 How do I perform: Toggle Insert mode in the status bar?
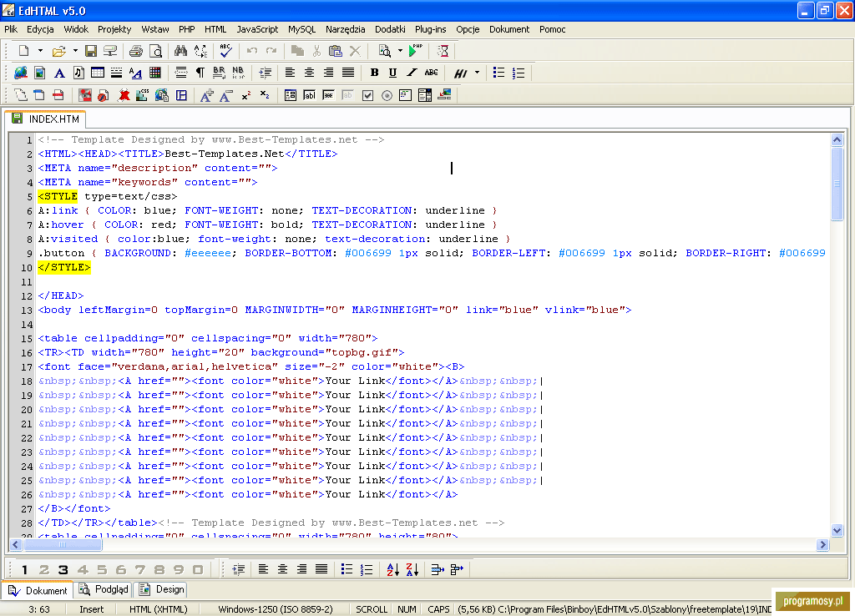click(x=91, y=609)
